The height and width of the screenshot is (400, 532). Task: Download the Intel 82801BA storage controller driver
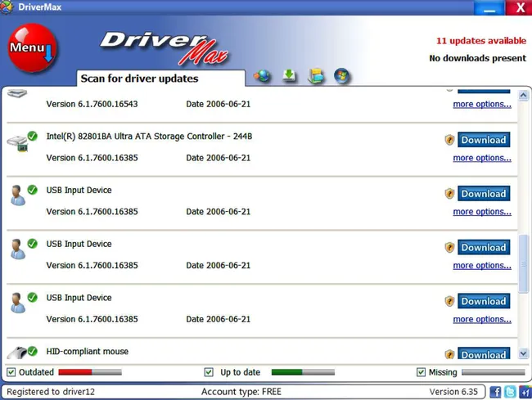[x=484, y=140]
